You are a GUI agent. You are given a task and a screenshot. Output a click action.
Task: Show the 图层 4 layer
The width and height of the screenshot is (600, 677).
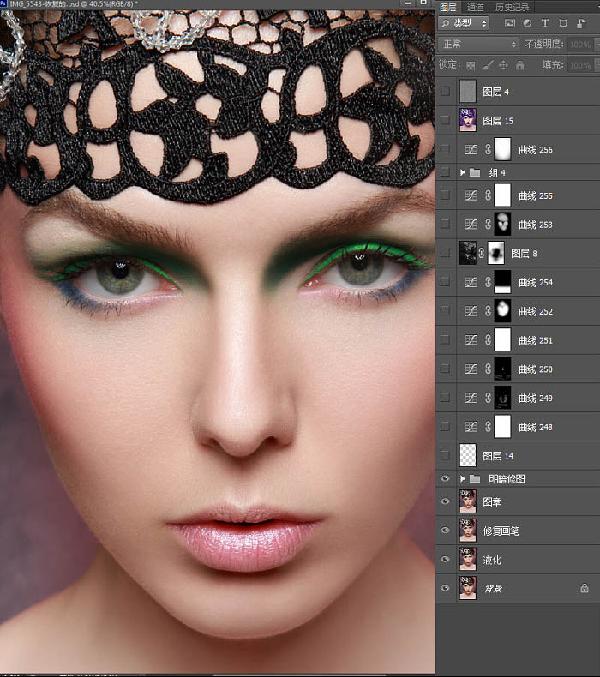[445, 92]
